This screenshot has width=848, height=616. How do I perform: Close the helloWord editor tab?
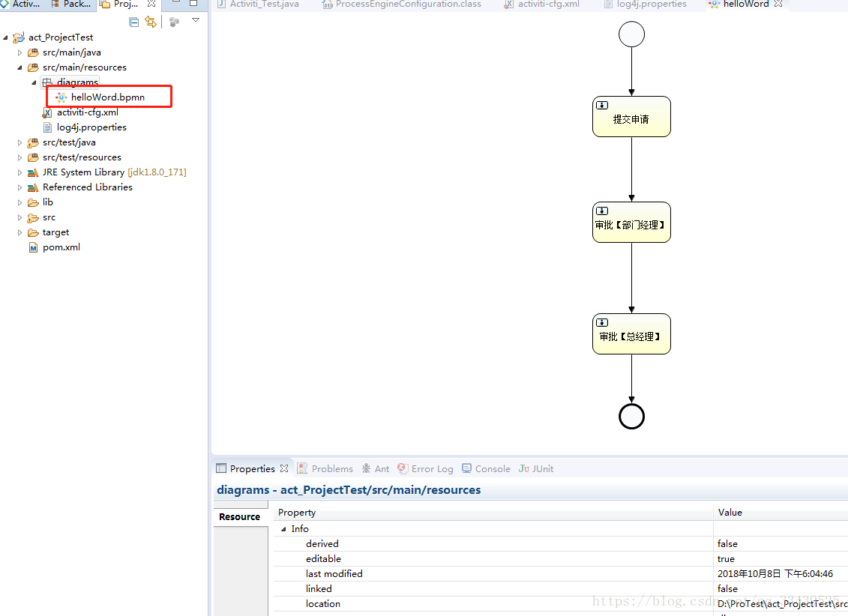point(778,4)
